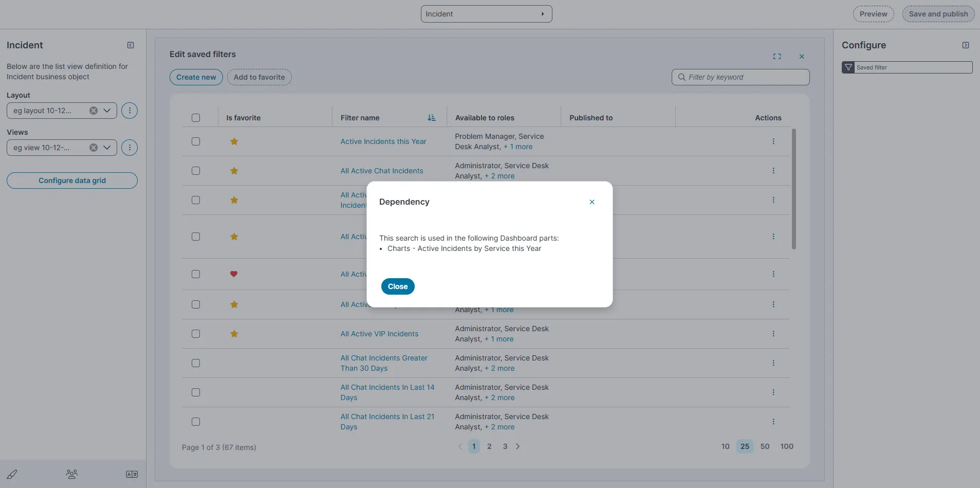The image size is (980, 488).
Task: Close the Dependency dialog with the X icon
Action: click(x=592, y=202)
